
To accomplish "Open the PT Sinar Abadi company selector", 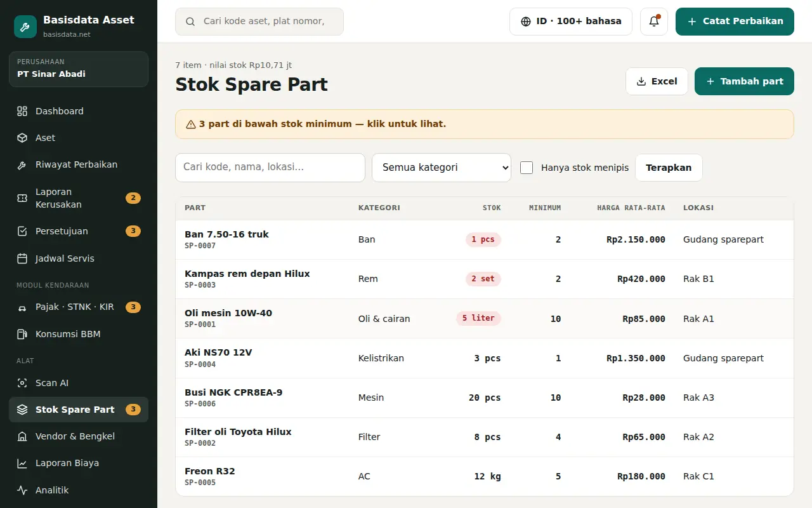I will [x=79, y=69].
